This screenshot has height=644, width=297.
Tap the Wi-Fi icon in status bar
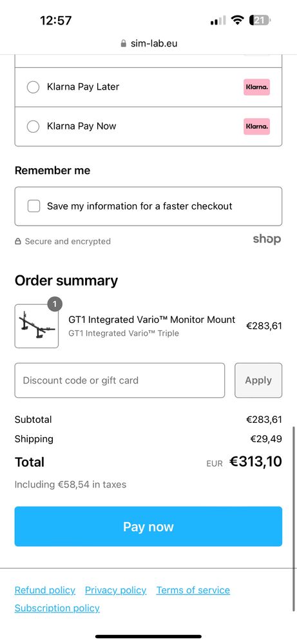237,20
